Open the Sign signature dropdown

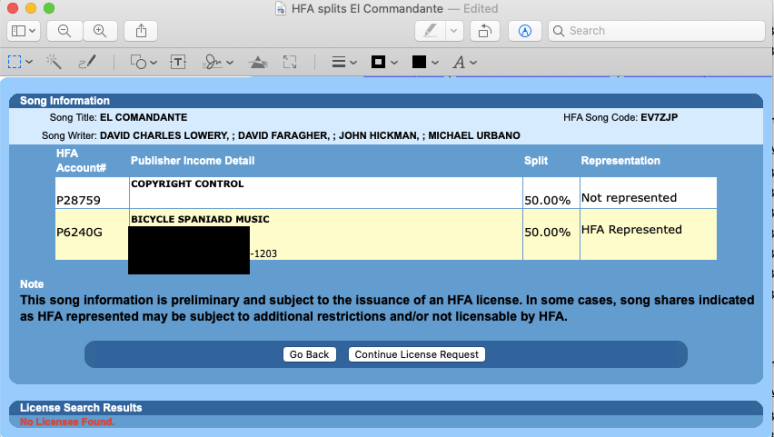(217, 62)
